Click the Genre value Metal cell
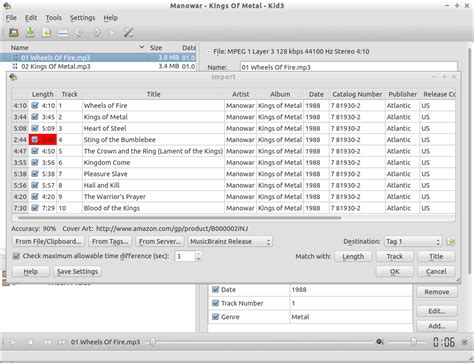The width and height of the screenshot is (474, 363). coord(351,317)
